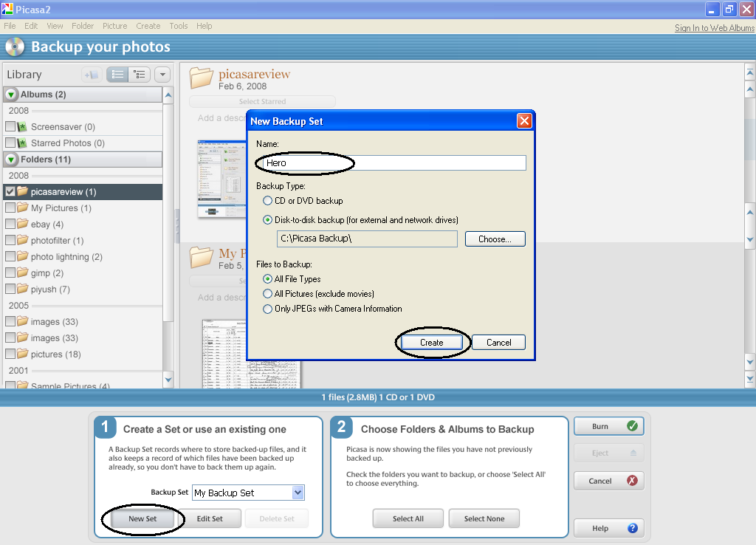This screenshot has height=545, width=756.
Task: Select the gimp (2) folder row
Action: point(83,273)
